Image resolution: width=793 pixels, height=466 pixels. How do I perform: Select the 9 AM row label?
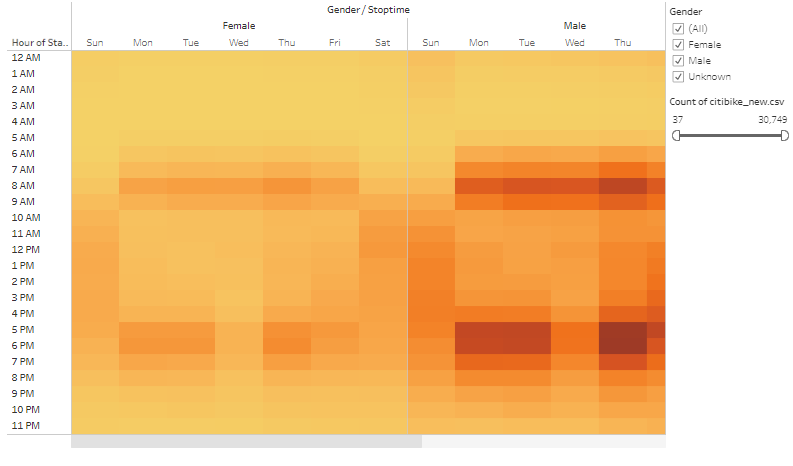pos(23,201)
